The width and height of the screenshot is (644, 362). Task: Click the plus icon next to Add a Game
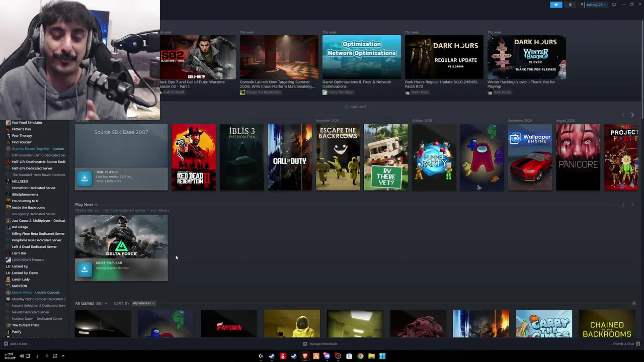tap(6, 344)
